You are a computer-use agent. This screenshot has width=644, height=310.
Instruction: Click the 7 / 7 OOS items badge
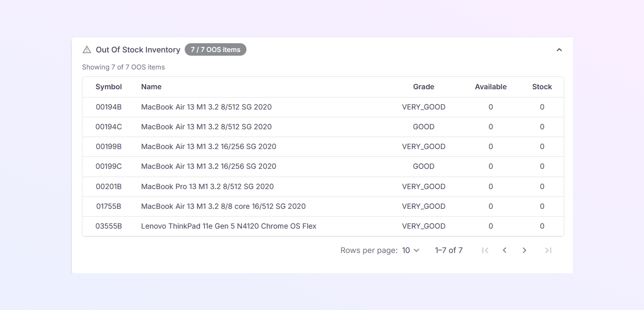pos(216,50)
